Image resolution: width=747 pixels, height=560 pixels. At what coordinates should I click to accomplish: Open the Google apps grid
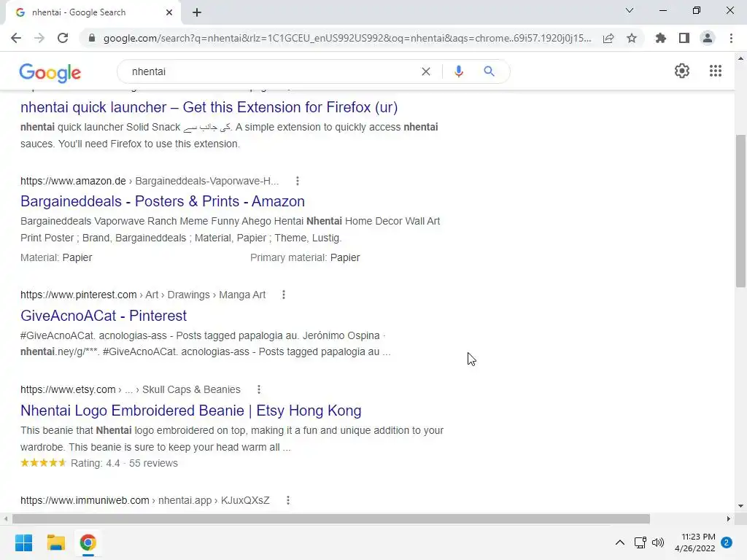pyautogui.click(x=716, y=71)
